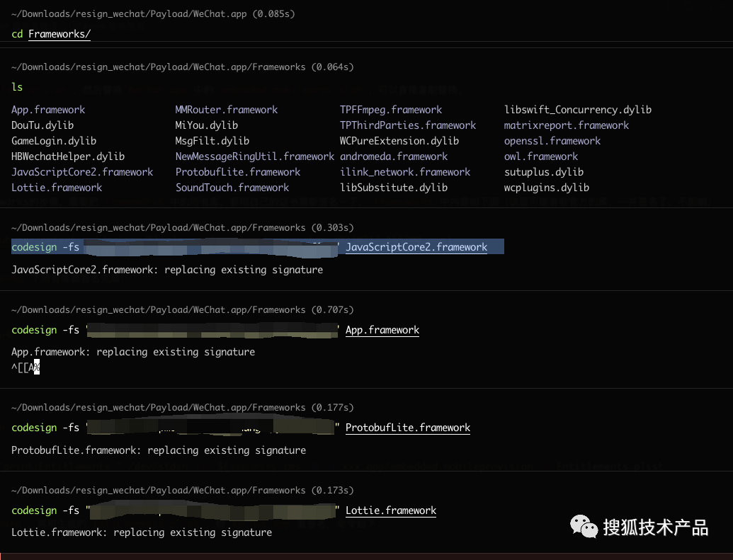Click TPFFmpeg.framework in the listing
733x560 pixels.
click(x=391, y=110)
